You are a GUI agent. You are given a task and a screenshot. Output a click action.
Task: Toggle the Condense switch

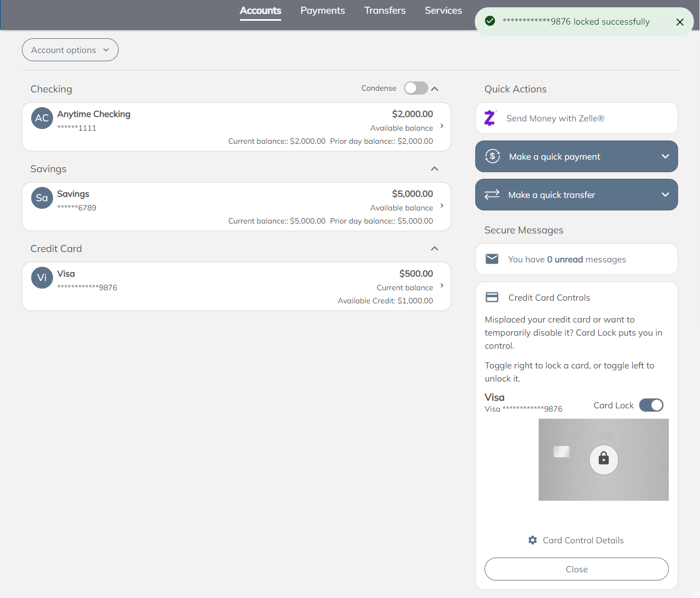[416, 89]
